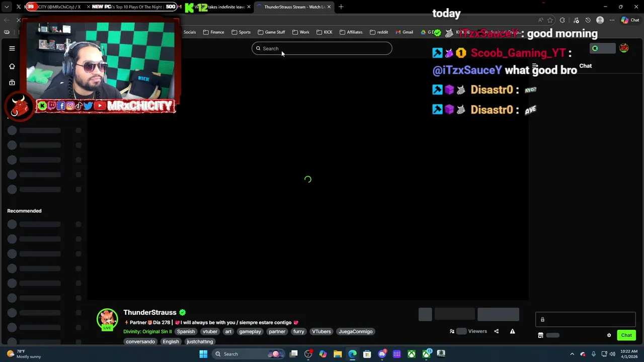
Task: Select the gameplay tag
Action: click(250, 331)
